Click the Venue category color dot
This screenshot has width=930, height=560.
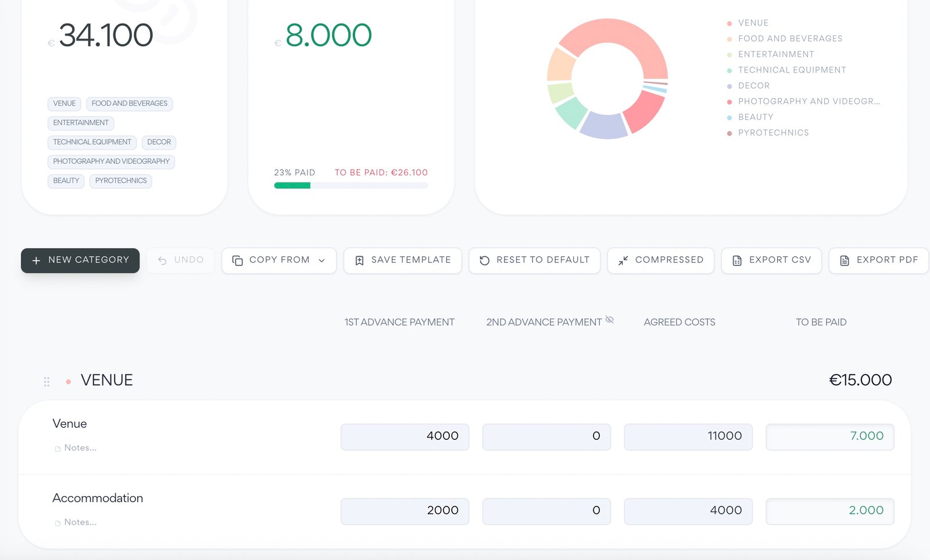69,382
